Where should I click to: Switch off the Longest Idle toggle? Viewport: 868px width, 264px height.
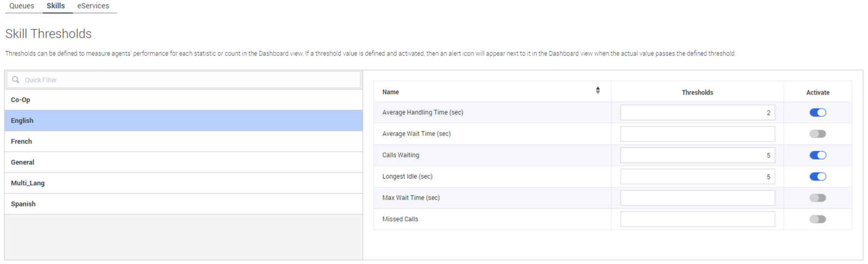click(817, 177)
